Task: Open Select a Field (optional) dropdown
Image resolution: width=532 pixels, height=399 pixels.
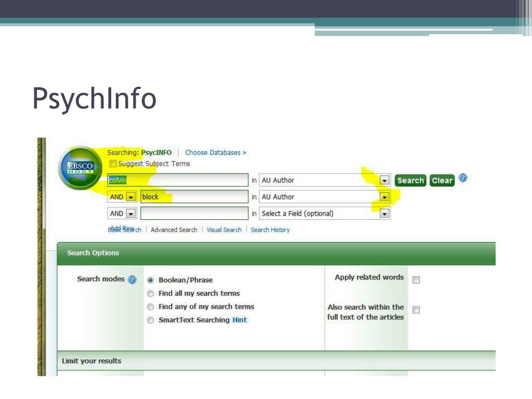Action: pyautogui.click(x=384, y=214)
